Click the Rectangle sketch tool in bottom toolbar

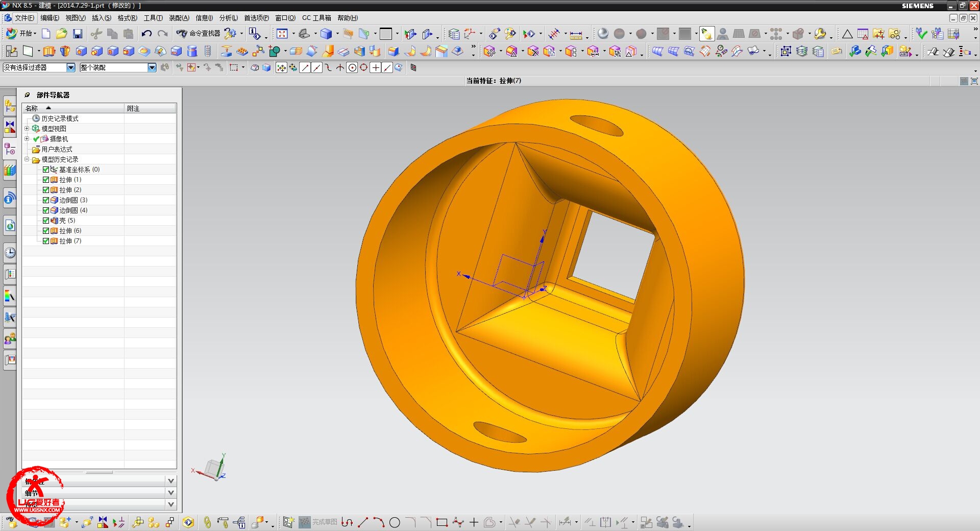coord(442,522)
